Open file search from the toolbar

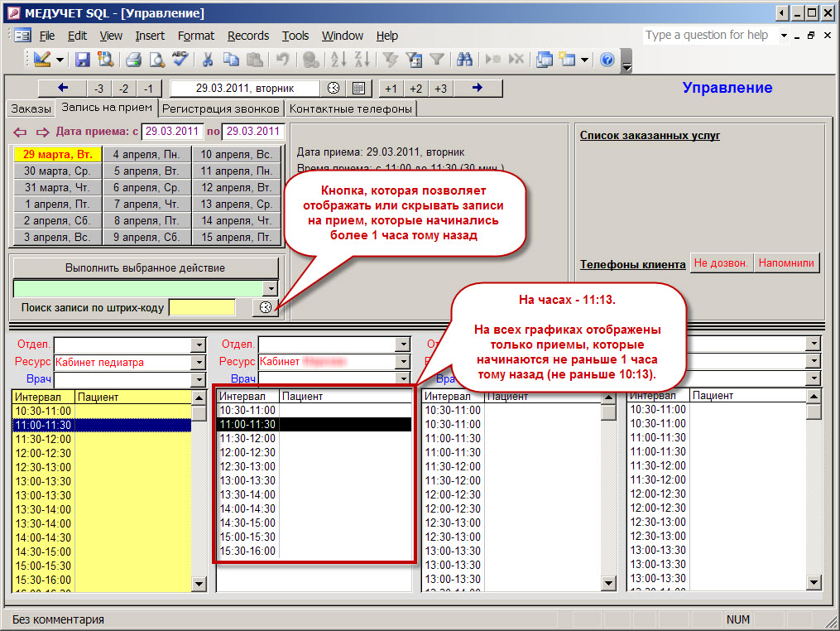point(105,59)
